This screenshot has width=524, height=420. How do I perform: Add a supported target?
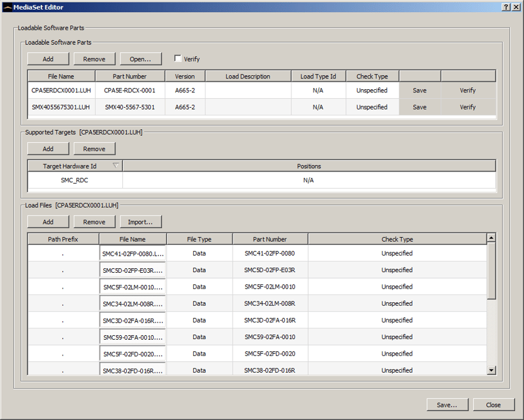pos(48,148)
